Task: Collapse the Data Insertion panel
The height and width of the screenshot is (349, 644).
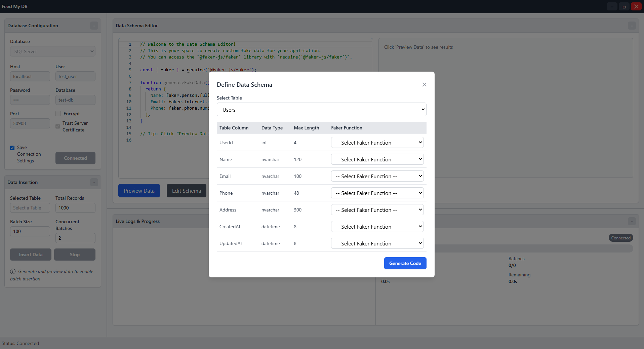Action: [x=94, y=182]
